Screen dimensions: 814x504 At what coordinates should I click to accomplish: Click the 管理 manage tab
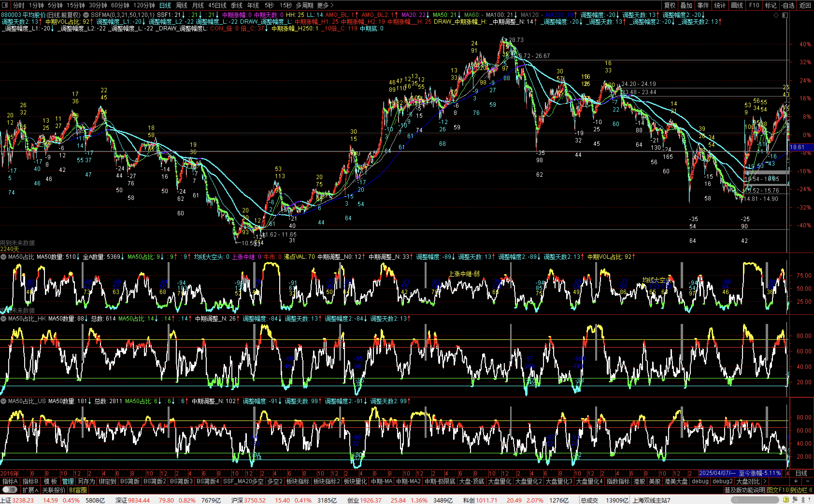pos(68,481)
